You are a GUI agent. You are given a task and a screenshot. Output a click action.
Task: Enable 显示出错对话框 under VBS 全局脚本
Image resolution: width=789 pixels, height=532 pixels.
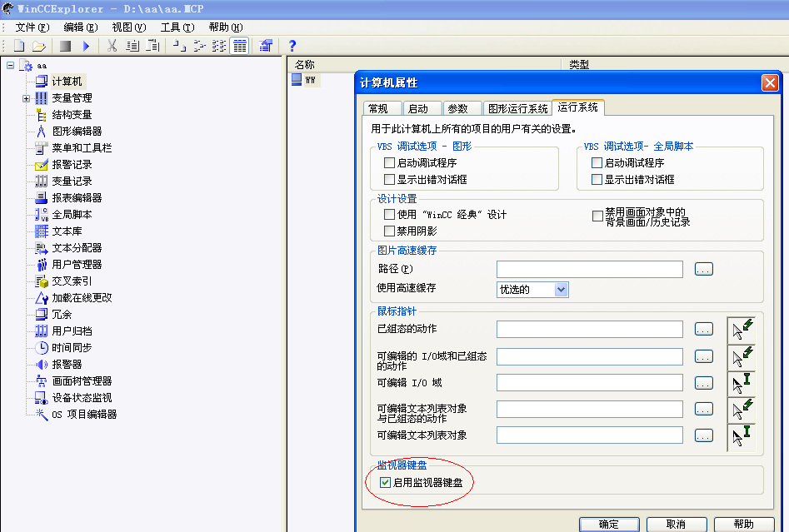[x=597, y=180]
